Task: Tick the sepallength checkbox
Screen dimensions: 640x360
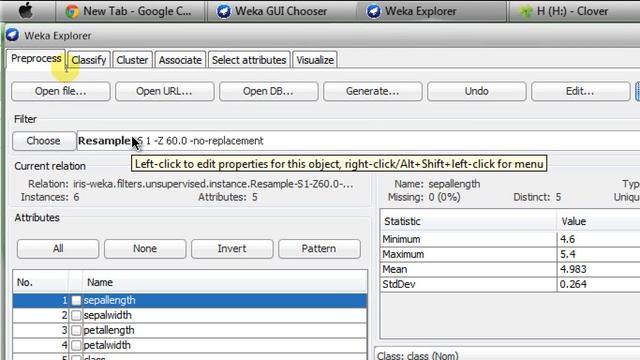Action: coord(76,300)
